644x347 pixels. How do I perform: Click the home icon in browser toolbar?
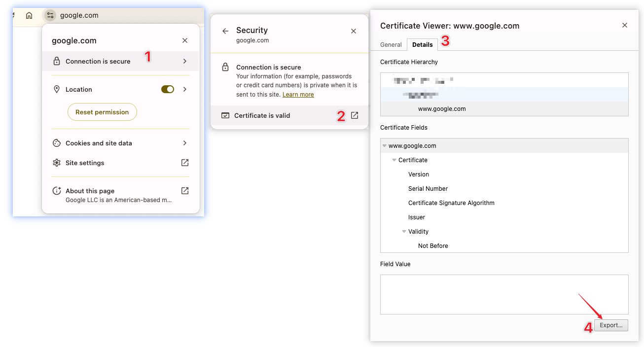pos(29,15)
